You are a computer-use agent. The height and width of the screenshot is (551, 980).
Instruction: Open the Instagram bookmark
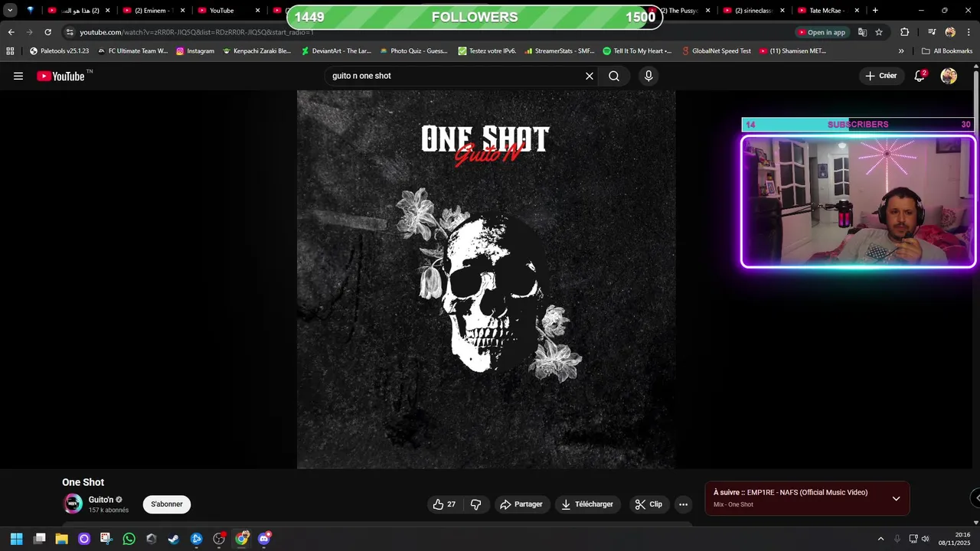pos(195,51)
